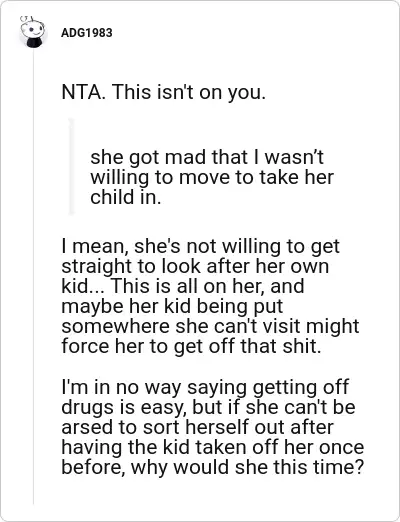Click the 'NTA. This isn't on you.' line

pyautogui.click(x=164, y=92)
